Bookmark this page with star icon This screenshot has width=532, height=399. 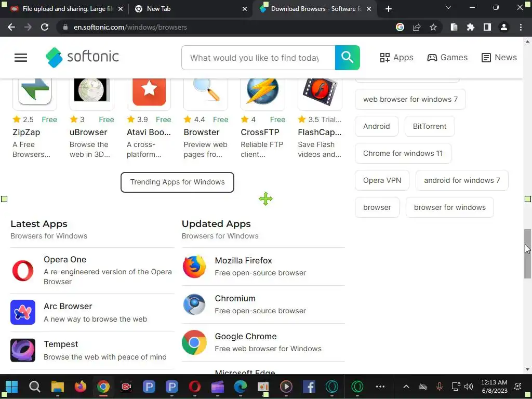(433, 27)
